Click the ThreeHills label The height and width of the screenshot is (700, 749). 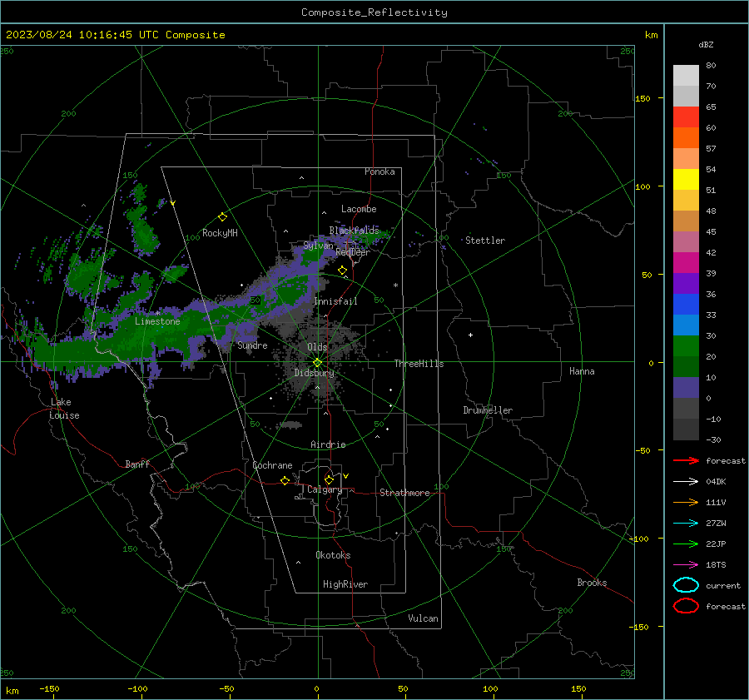[x=419, y=364]
